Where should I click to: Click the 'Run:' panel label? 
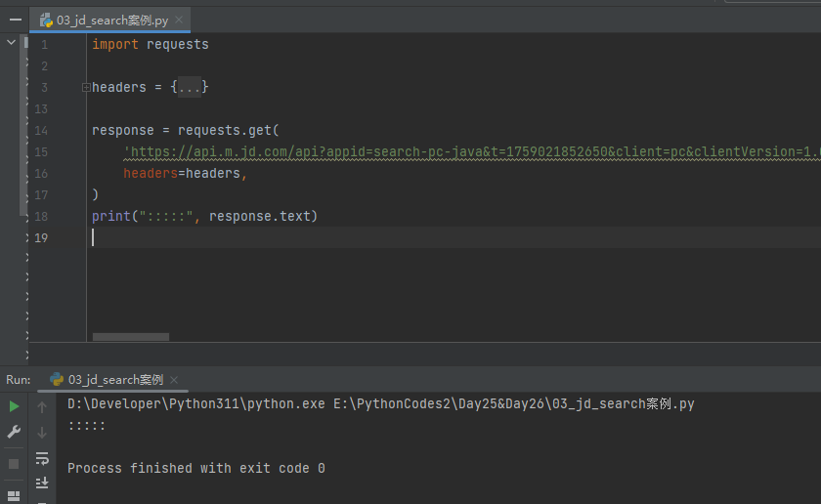click(x=19, y=380)
